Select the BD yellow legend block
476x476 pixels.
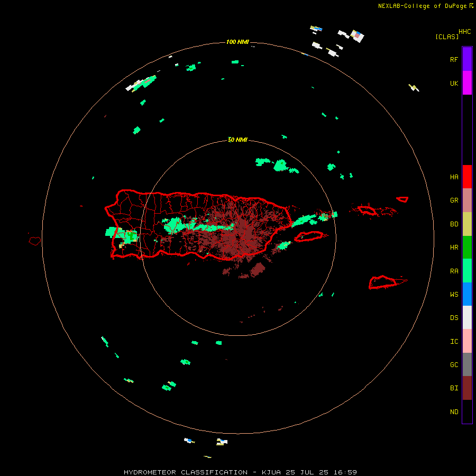click(467, 224)
